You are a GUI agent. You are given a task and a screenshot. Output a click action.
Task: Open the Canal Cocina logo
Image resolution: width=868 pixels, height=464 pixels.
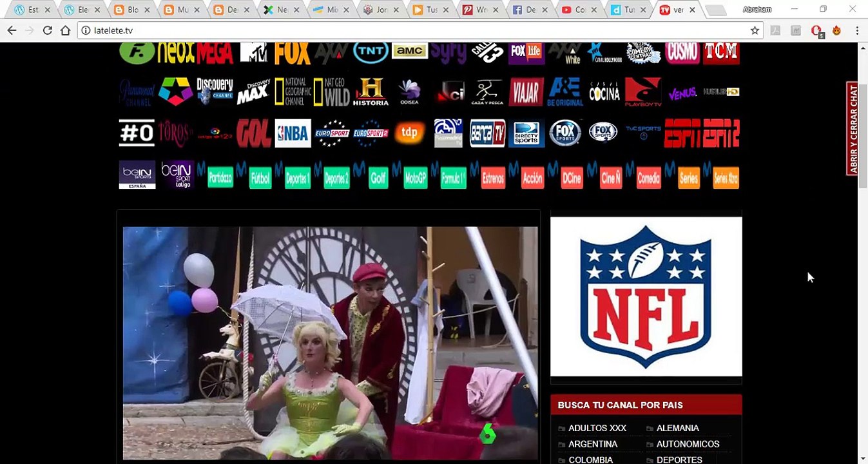(x=604, y=92)
